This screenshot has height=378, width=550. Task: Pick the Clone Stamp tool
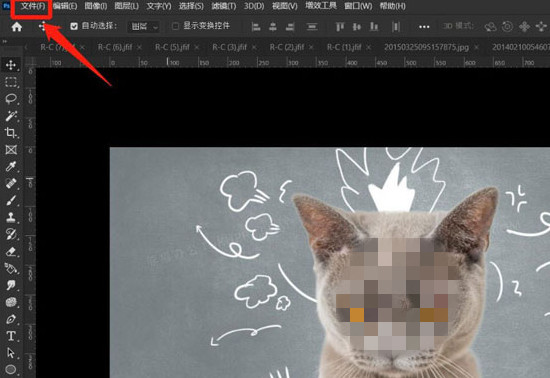pos(11,217)
